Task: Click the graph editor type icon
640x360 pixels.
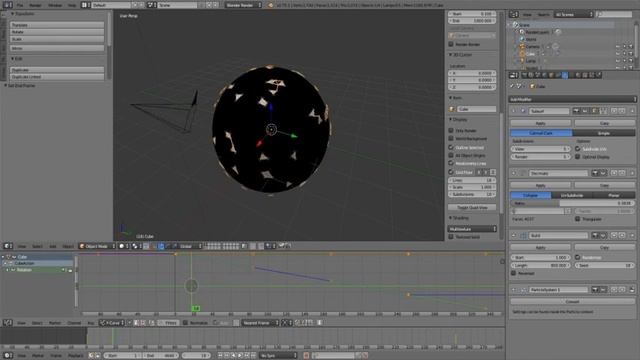Action: pos(7,323)
